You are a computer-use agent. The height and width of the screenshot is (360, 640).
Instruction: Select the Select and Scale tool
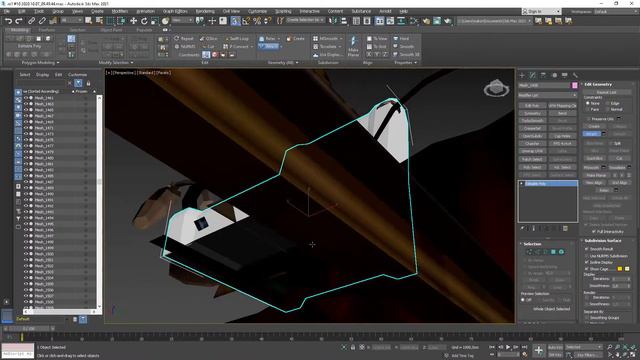point(154,20)
